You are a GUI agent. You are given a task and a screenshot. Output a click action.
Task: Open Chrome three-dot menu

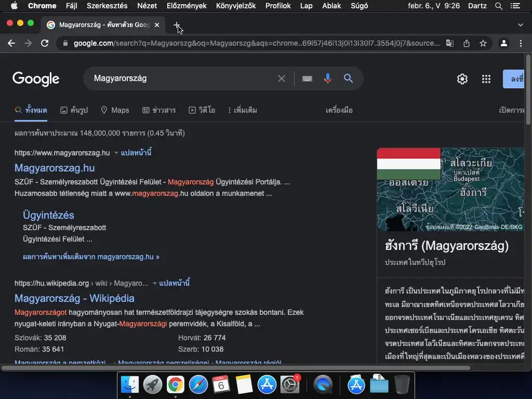click(521, 43)
